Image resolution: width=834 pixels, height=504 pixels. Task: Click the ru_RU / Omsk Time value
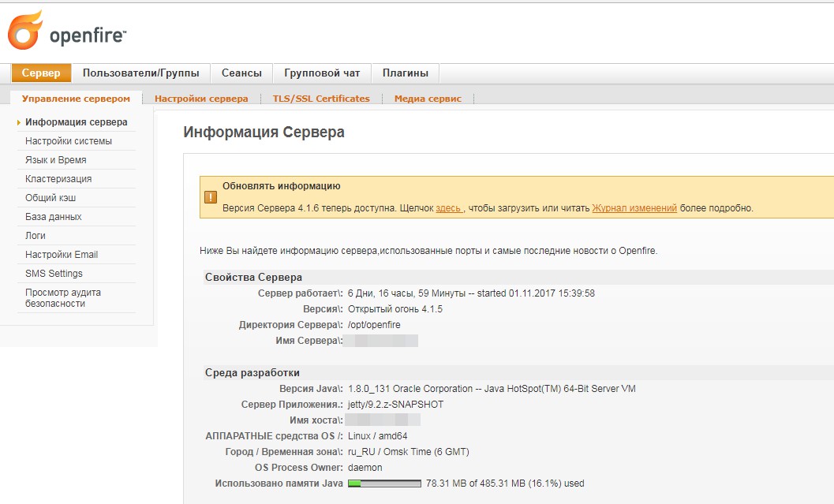409,452
